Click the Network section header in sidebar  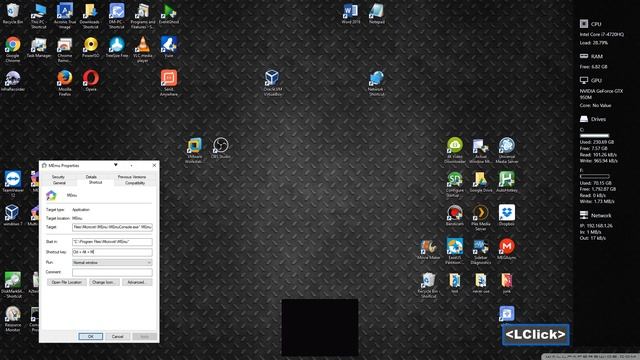coord(596,215)
